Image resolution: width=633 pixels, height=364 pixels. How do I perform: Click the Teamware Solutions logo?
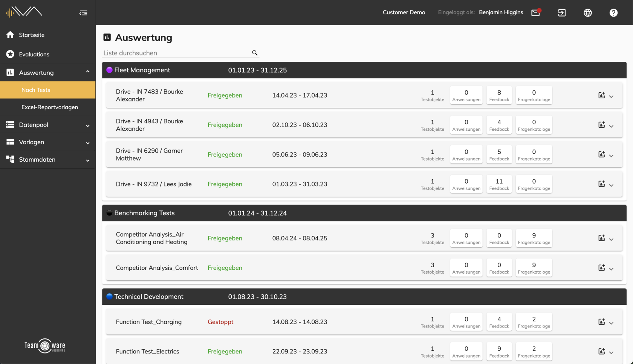pyautogui.click(x=45, y=346)
